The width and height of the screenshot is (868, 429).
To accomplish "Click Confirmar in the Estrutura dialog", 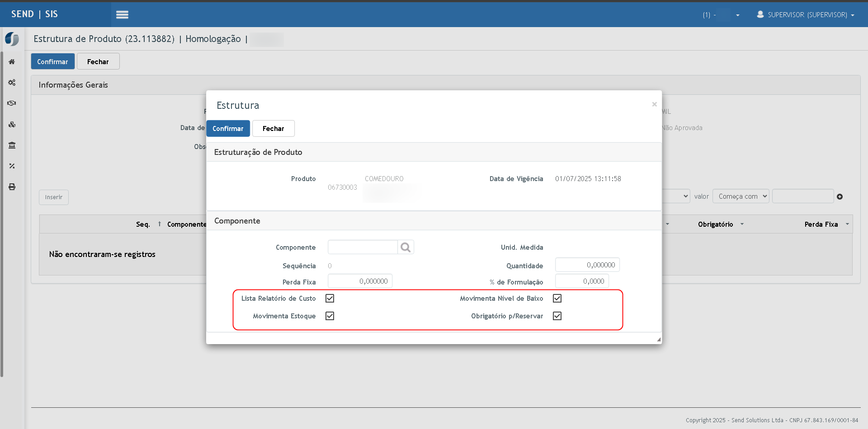I will point(228,129).
